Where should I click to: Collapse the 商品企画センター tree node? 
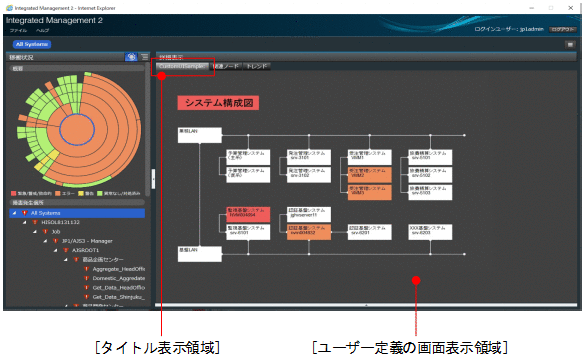tap(66, 259)
